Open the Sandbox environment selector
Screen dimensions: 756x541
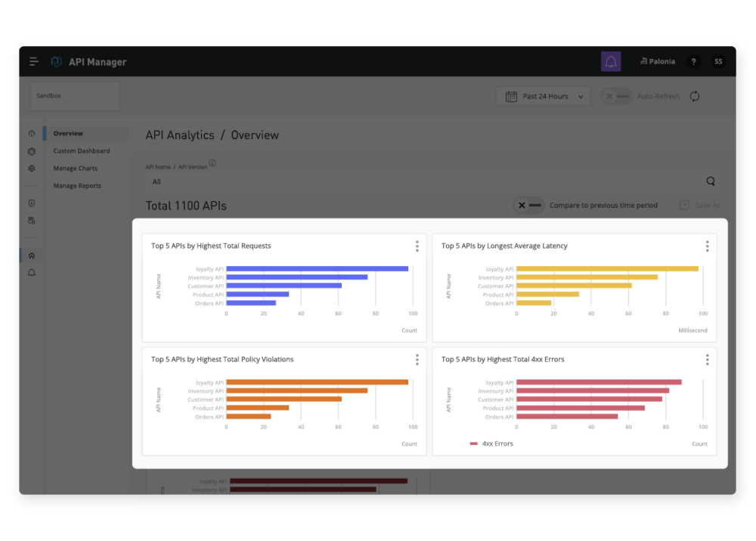(x=73, y=96)
